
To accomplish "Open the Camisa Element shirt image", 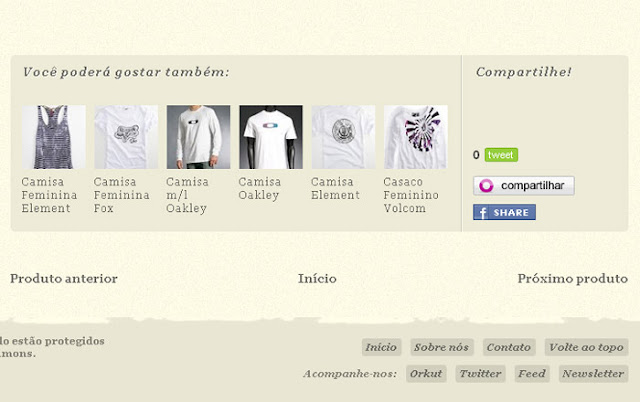I will [x=343, y=137].
